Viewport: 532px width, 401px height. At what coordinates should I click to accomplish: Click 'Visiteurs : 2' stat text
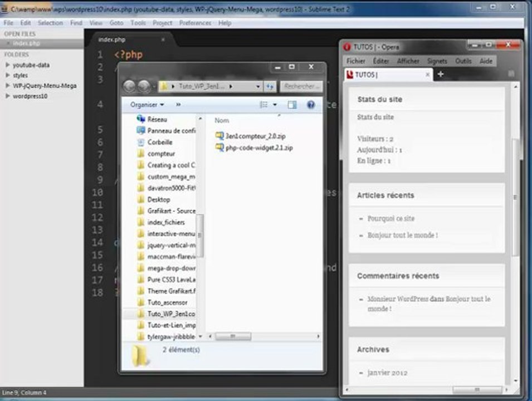click(x=375, y=139)
